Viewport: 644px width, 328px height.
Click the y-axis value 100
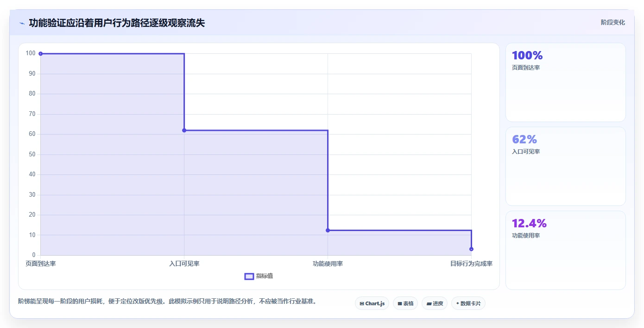[31, 53]
